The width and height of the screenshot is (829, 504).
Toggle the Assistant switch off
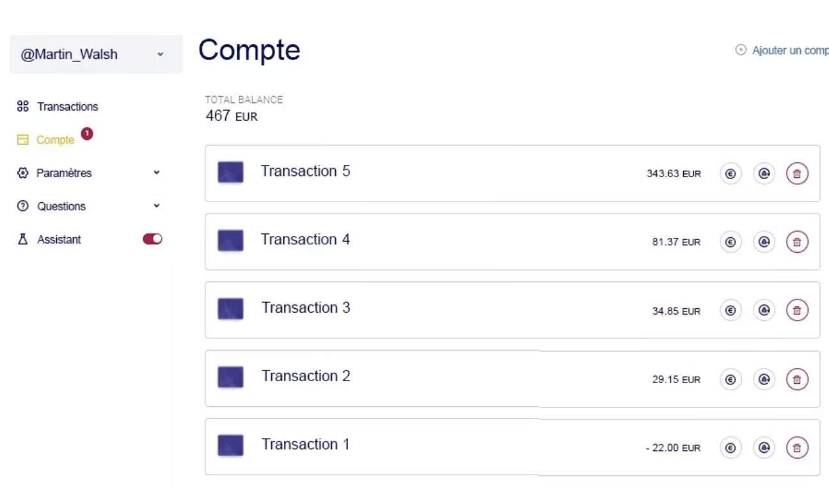[x=152, y=239]
